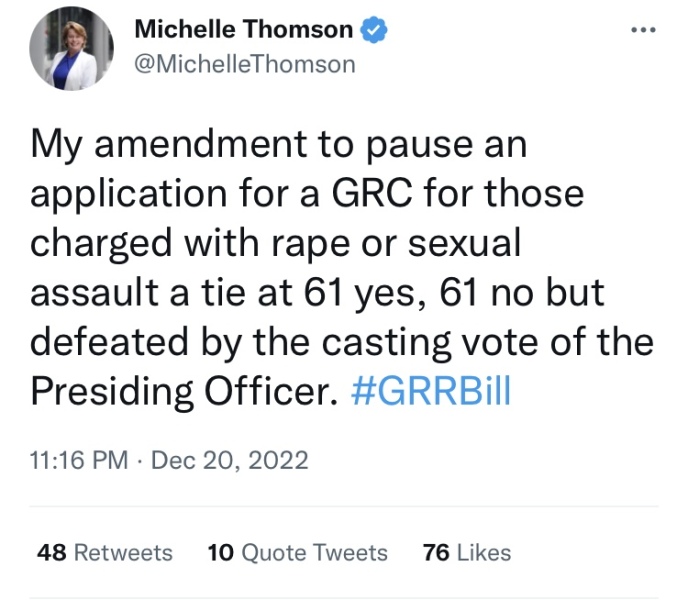Click "Presiding Officer" in the tweet text
The width and height of the screenshot is (688, 600).
click(178, 390)
